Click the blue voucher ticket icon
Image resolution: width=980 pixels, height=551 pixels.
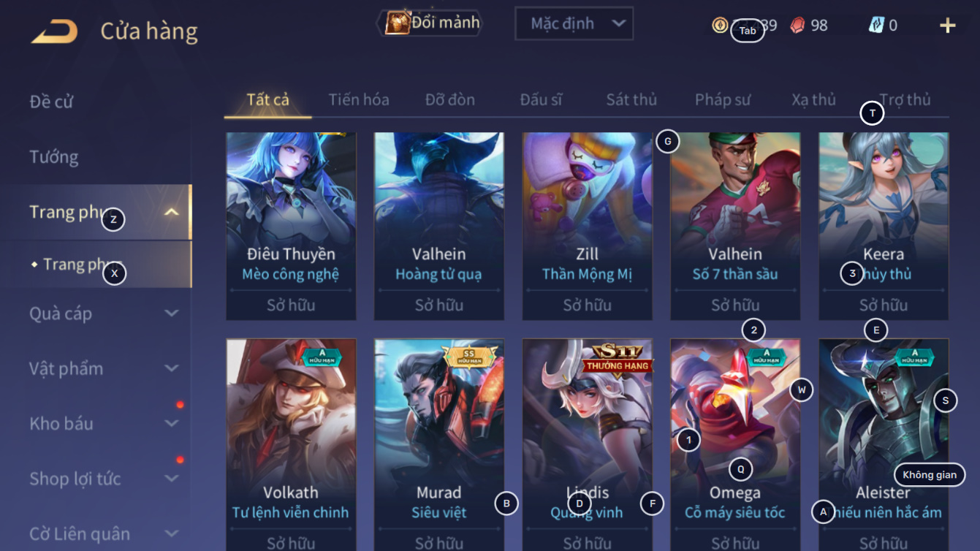tap(876, 25)
